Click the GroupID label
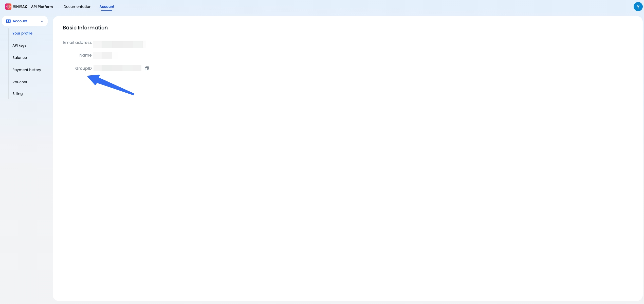The width and height of the screenshot is (644, 304). (83, 68)
